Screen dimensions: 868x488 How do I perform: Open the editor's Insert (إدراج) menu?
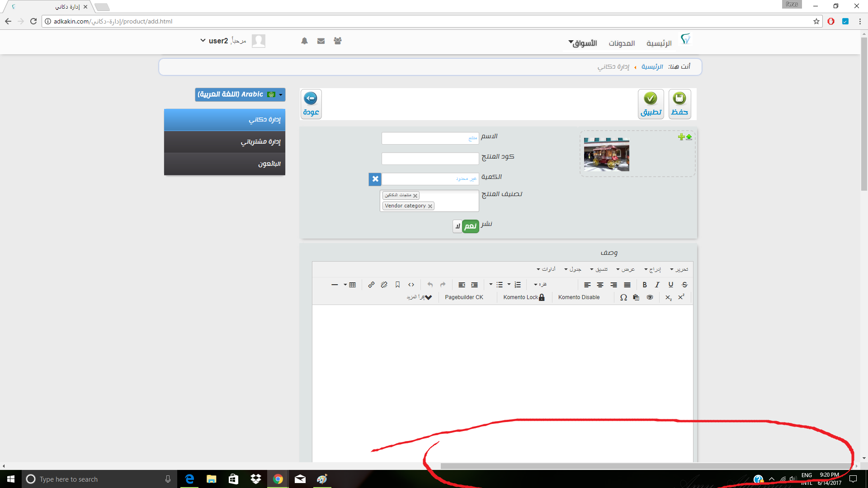click(x=652, y=269)
